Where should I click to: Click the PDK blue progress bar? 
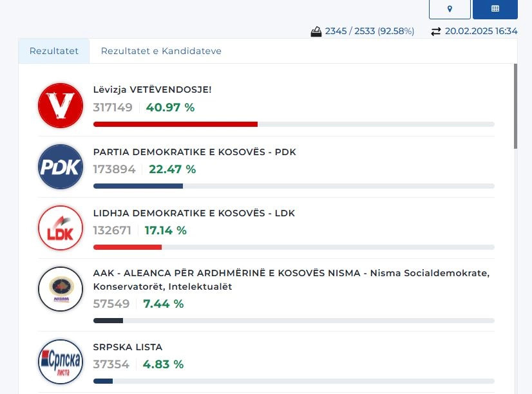[x=138, y=186]
